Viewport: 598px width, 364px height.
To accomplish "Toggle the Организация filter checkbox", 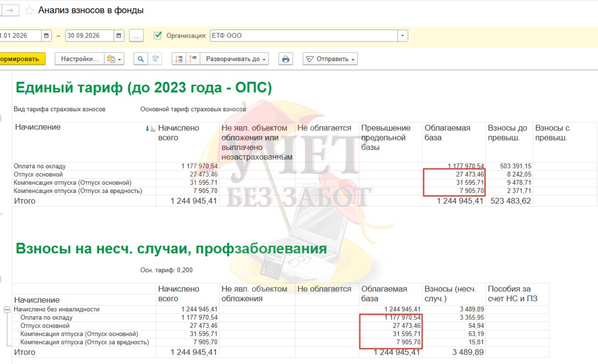I will pos(157,35).
